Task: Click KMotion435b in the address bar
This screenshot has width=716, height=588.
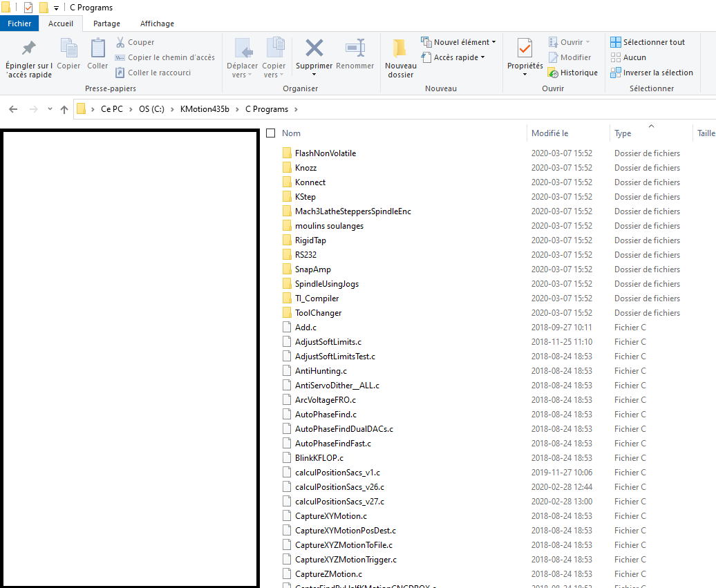Action: pos(204,109)
